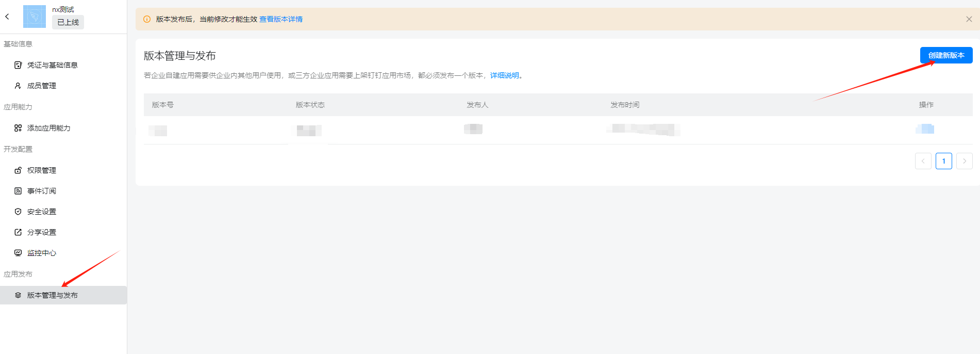Go to the next page of versions

[964, 161]
